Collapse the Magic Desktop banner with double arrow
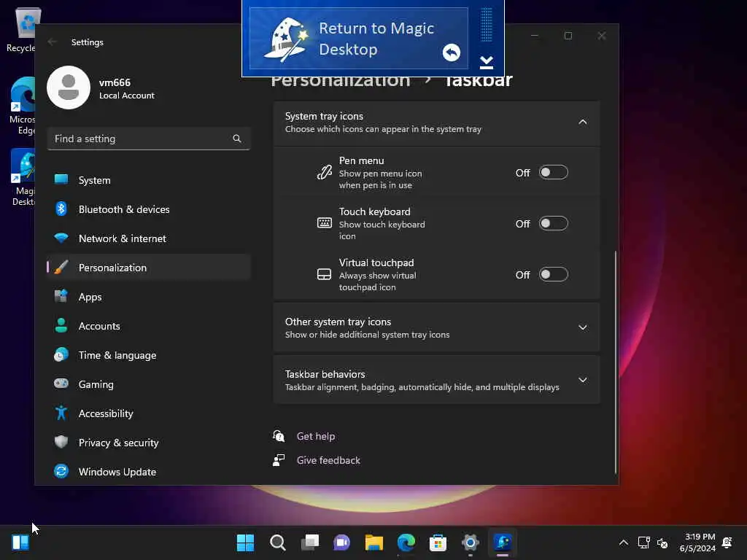 coord(486,63)
